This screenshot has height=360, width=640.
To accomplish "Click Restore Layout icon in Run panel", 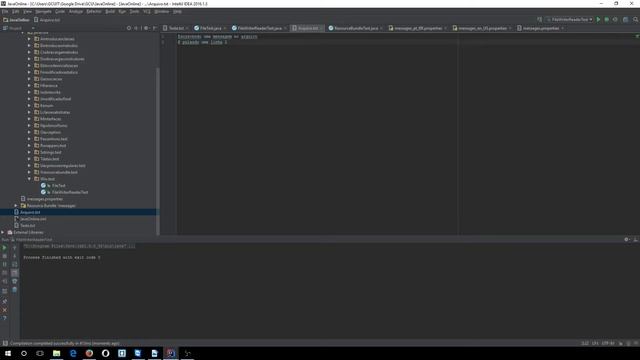I will click(x=4, y=291).
